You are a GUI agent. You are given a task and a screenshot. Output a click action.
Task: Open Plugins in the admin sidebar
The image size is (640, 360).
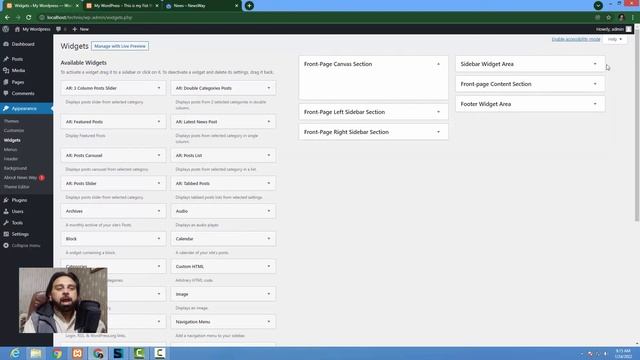pos(19,200)
